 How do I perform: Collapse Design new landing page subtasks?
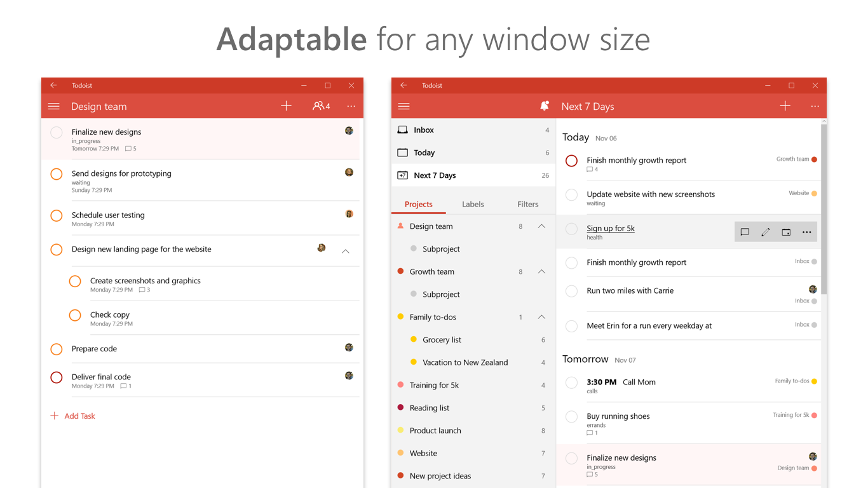coord(346,251)
